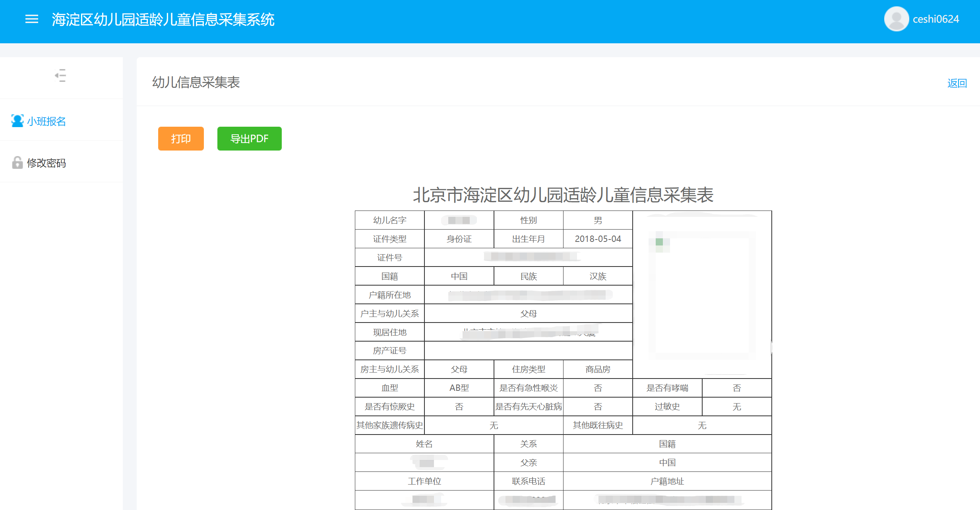The height and width of the screenshot is (510, 980).
Task: Collapse the sidebar with fold icon
Action: pos(60,75)
